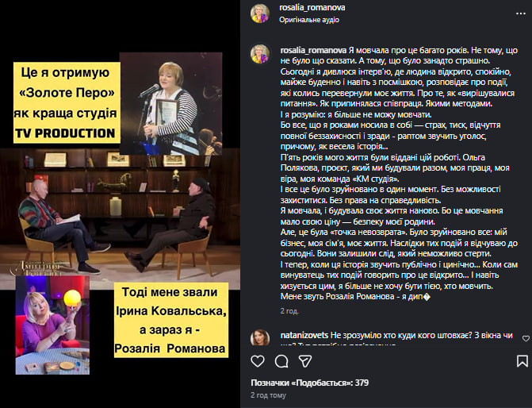
Task: Open the natanizovets username link
Action: coord(304,335)
